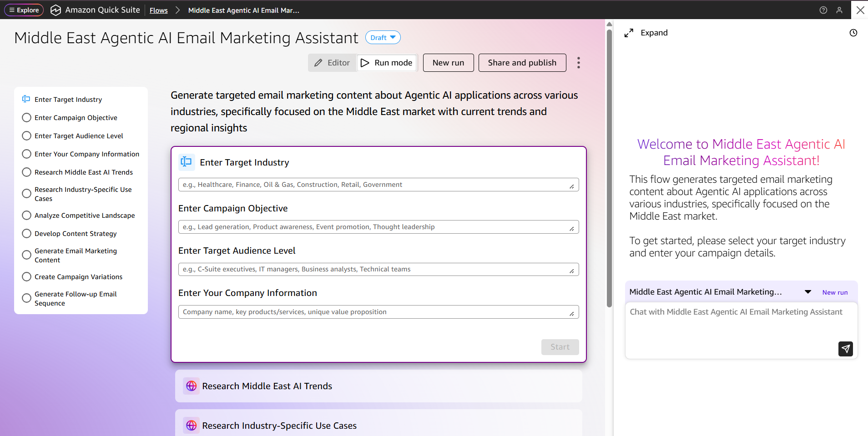The image size is (868, 436).
Task: Select the Create Campaign Variations step circle
Action: tap(27, 277)
